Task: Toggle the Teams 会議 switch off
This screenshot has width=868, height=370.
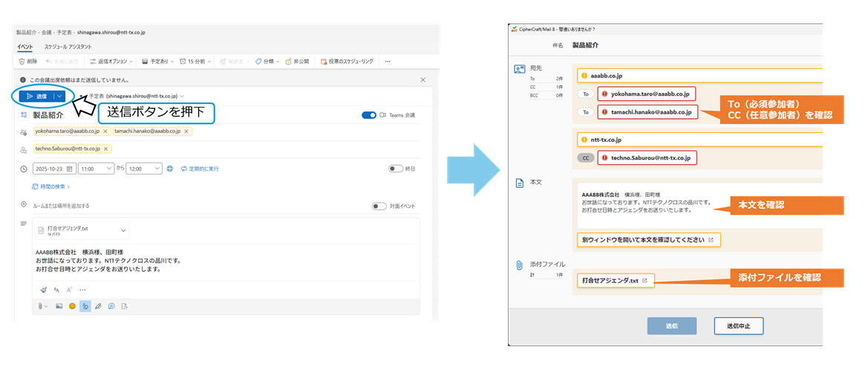Action: tap(369, 115)
